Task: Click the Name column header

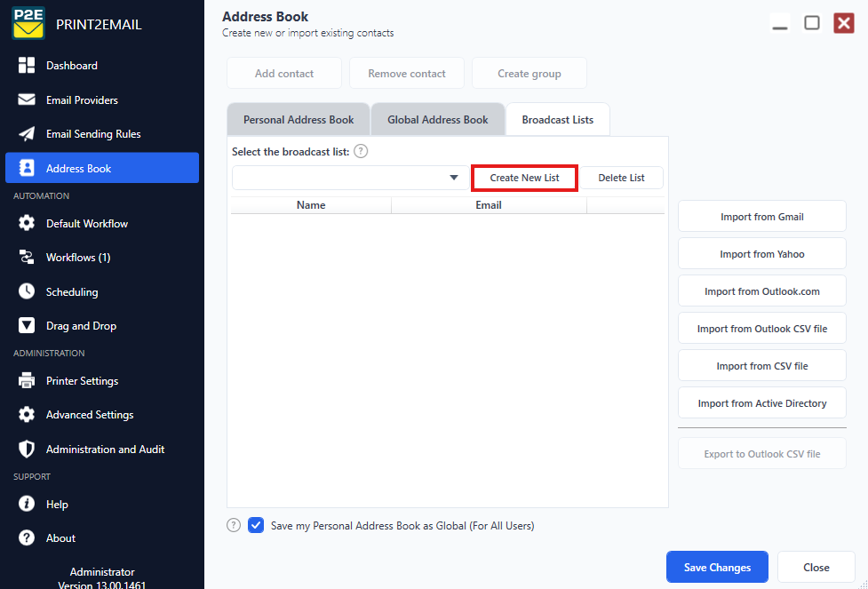Action: coord(311,205)
